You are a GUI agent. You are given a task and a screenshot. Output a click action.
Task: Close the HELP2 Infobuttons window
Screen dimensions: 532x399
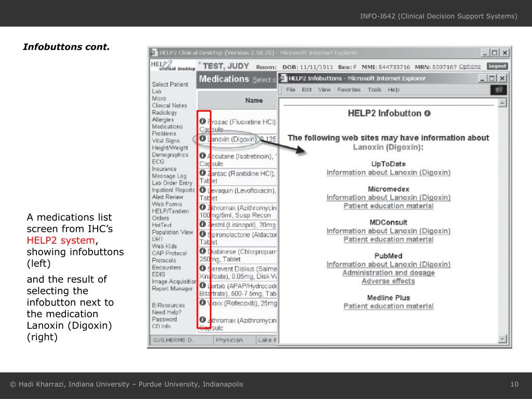502,78
